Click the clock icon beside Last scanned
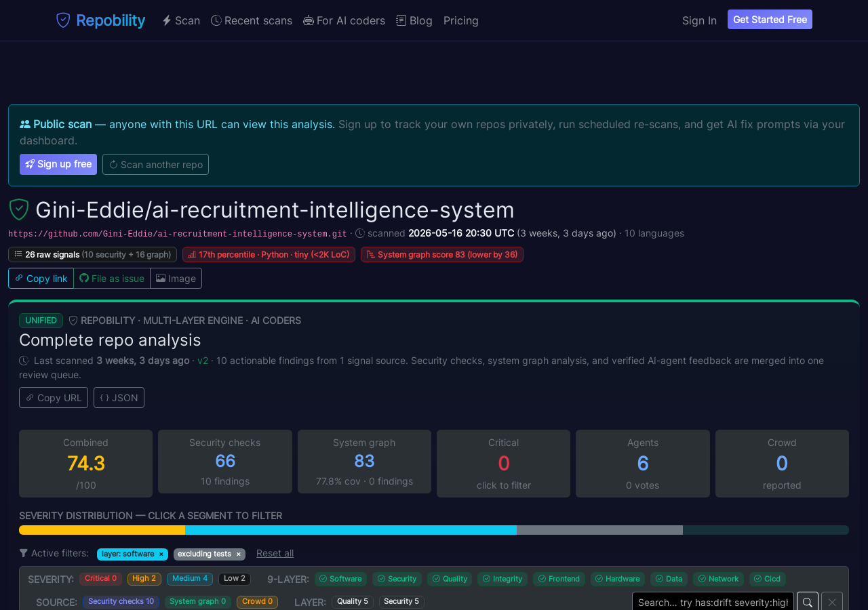 click(x=24, y=361)
